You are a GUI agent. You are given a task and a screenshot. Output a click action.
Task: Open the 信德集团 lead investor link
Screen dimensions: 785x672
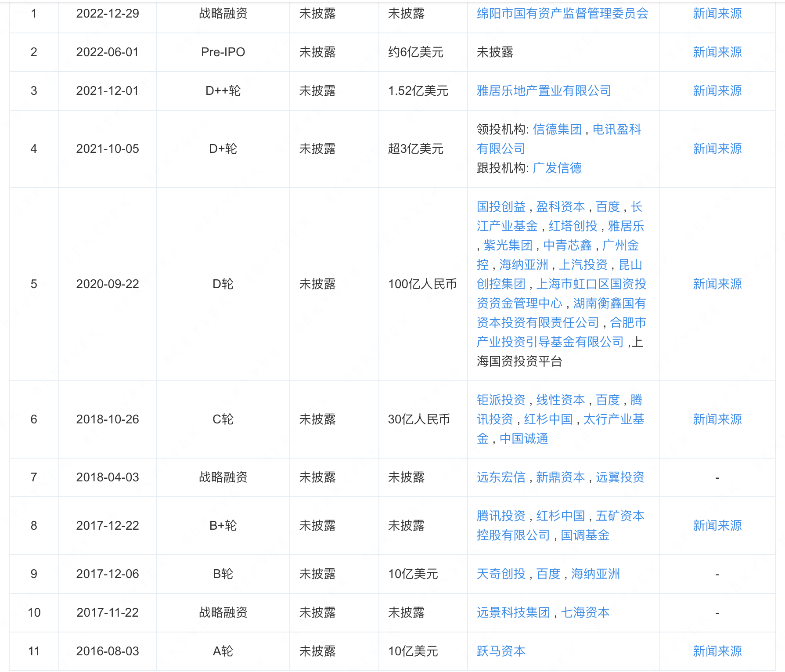tap(557, 130)
